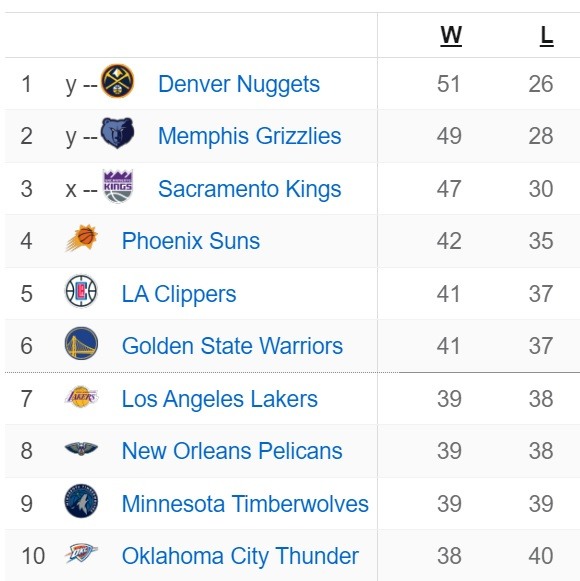Click the Oklahoma City Thunder logo
Viewport: 580px width, 581px height.
pyautogui.click(x=82, y=553)
